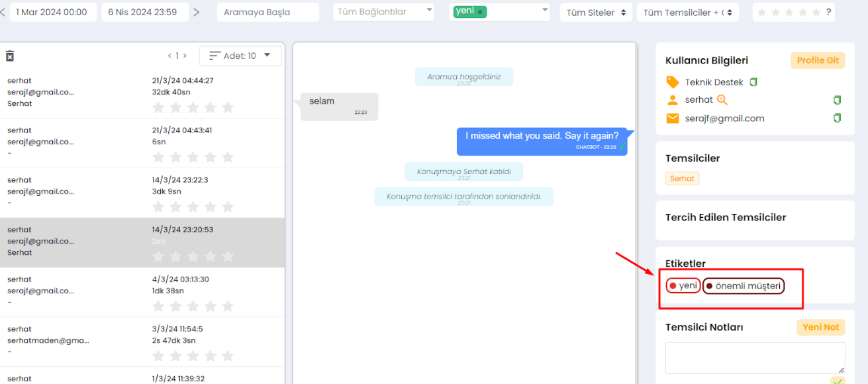Click the duration text "2s 47dk 3sn"
Image resolution: width=868 pixels, height=384 pixels.
174,340
